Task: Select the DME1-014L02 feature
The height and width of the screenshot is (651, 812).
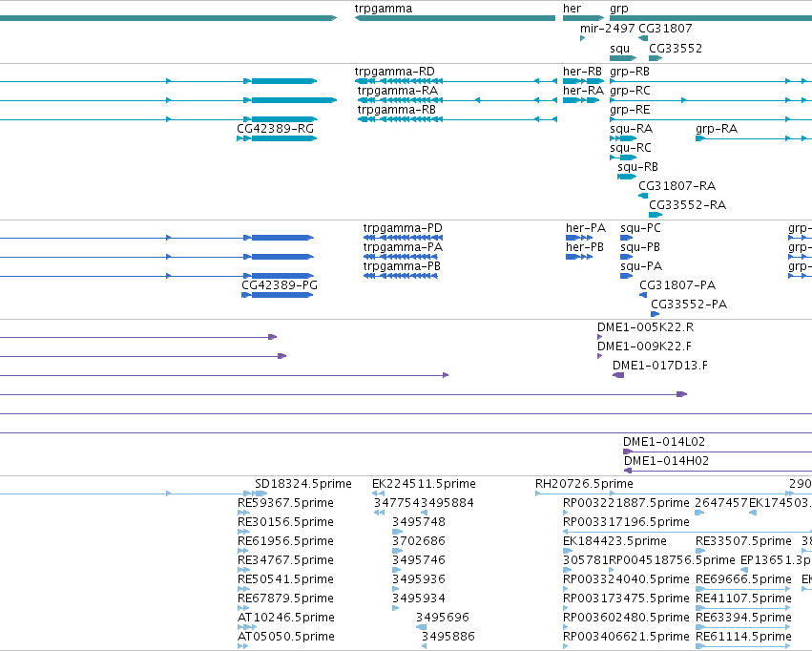Action: pyautogui.click(x=718, y=451)
